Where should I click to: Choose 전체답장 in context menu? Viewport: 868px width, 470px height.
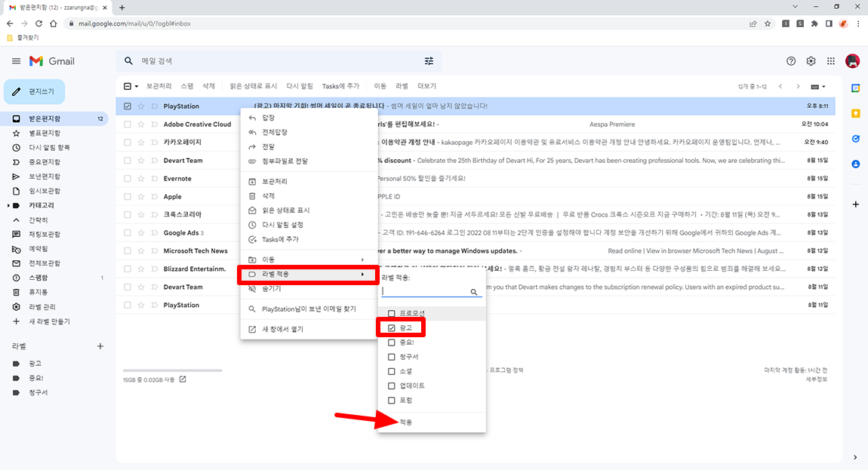307,132
